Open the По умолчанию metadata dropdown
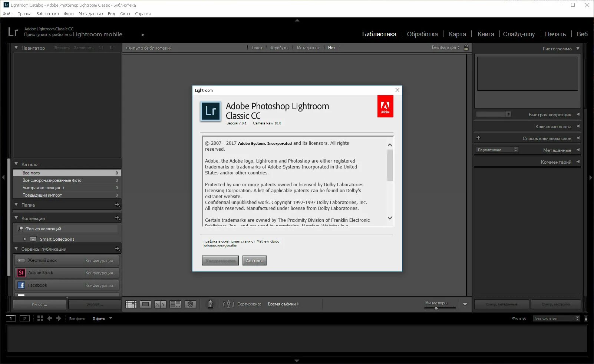 (497, 150)
